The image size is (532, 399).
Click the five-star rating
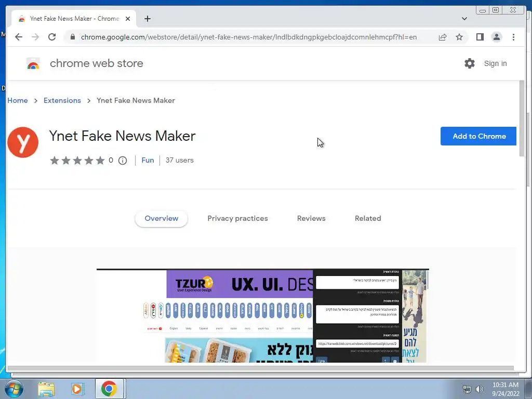click(77, 161)
